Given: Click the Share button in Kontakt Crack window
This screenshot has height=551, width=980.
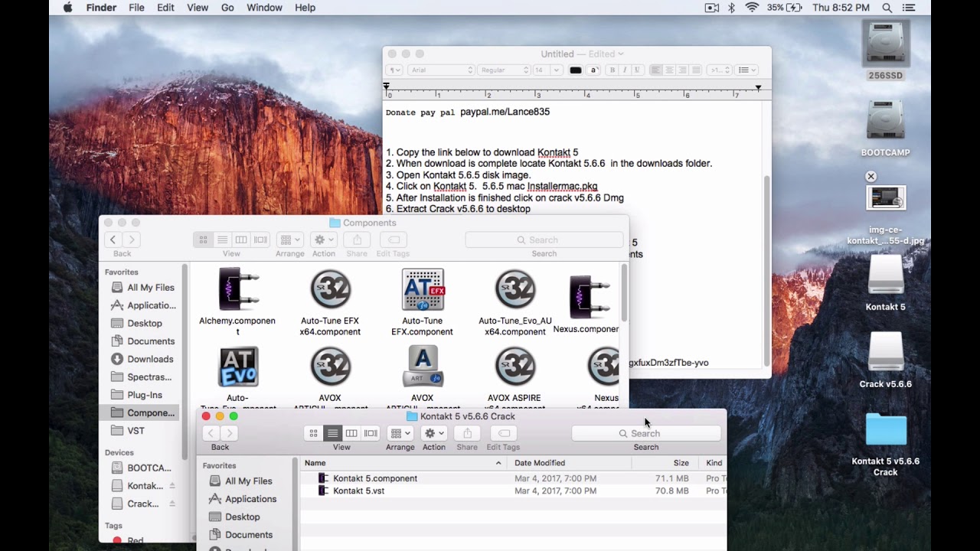Looking at the screenshot, I should 467,433.
